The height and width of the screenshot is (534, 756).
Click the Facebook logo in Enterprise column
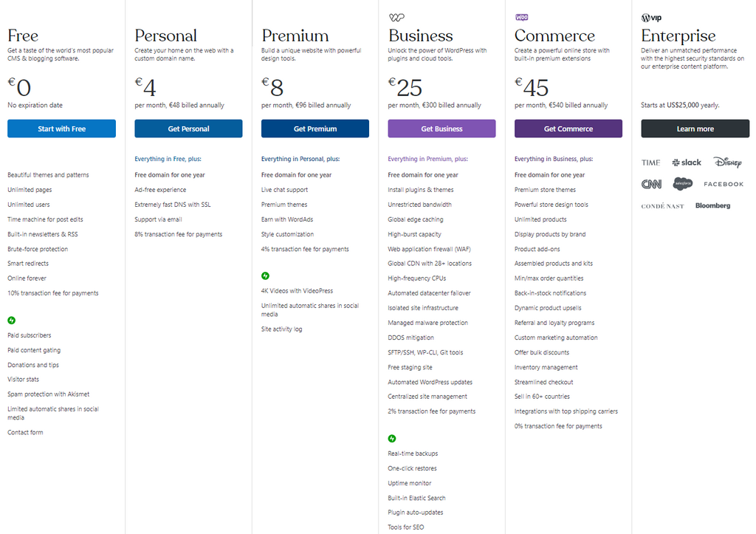[723, 184]
